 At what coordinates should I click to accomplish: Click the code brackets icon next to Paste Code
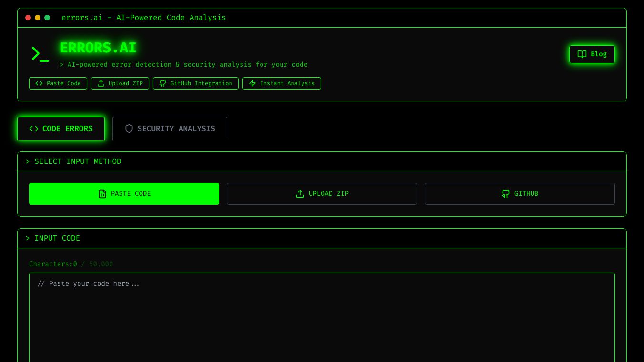click(x=39, y=83)
